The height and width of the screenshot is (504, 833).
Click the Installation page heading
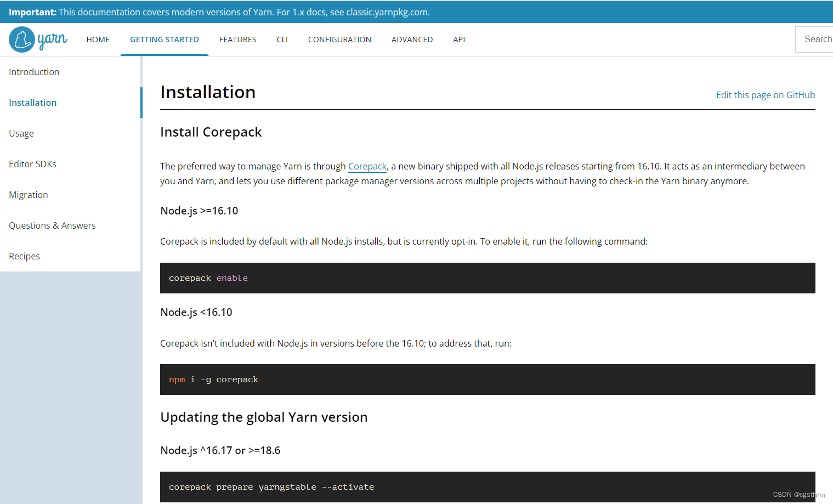(x=208, y=92)
